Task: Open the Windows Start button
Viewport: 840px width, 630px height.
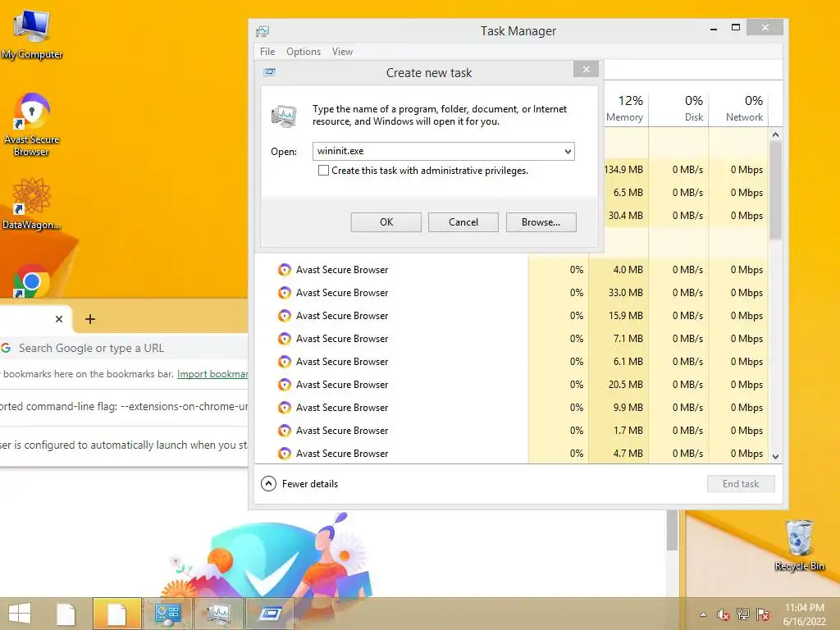Action: 20,614
